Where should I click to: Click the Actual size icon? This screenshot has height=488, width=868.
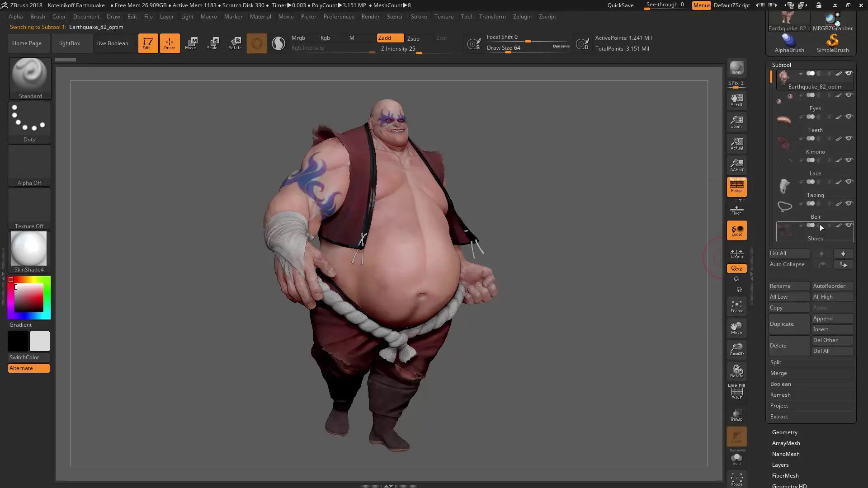point(736,144)
